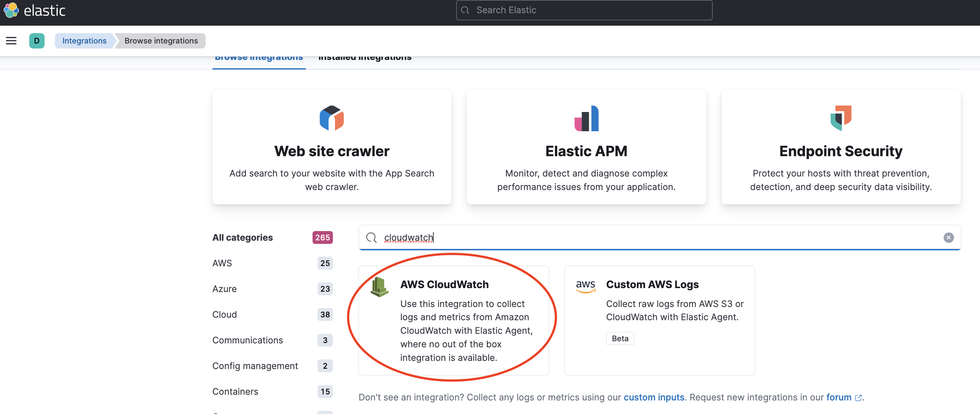Click Integrations breadcrumb link
Image resolution: width=980 pixels, height=414 pixels.
pyautogui.click(x=84, y=41)
